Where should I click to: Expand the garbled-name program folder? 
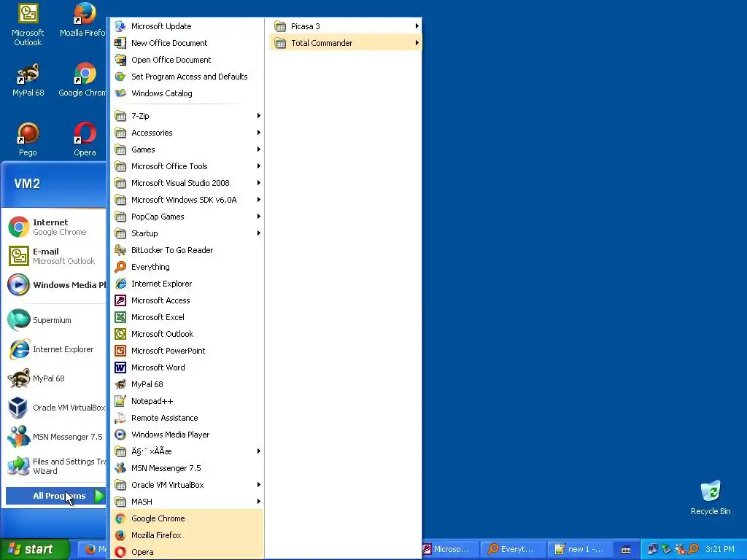187,451
